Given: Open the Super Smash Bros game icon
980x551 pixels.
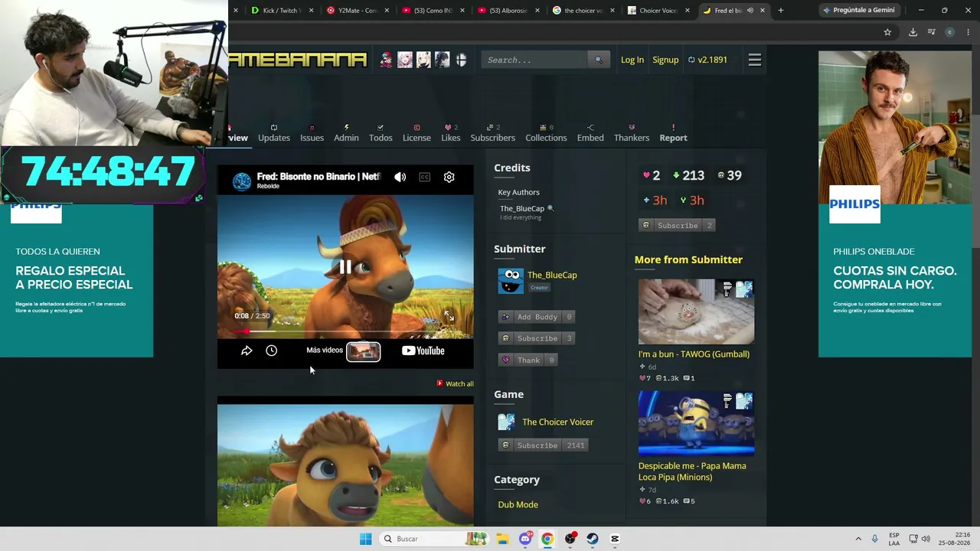Looking at the screenshot, I should 461,60.
